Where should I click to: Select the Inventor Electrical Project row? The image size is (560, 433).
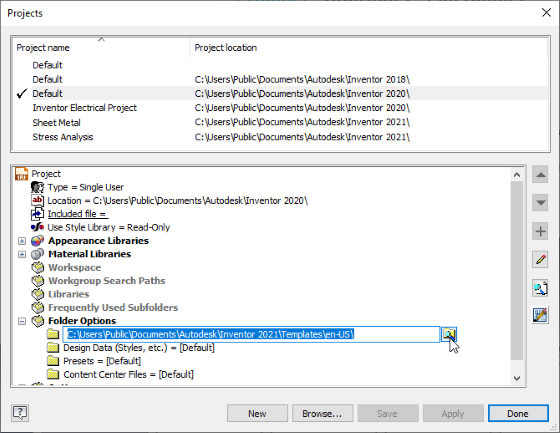tap(281, 108)
